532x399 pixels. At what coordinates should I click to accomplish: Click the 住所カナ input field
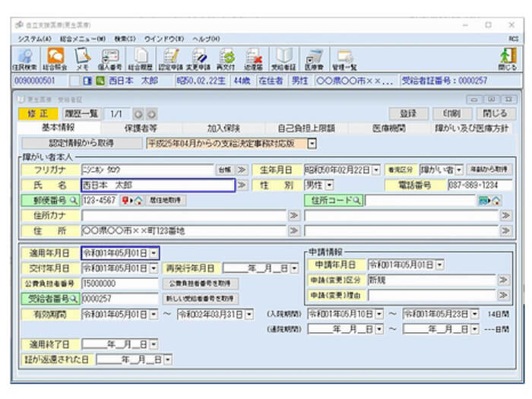[184, 215]
